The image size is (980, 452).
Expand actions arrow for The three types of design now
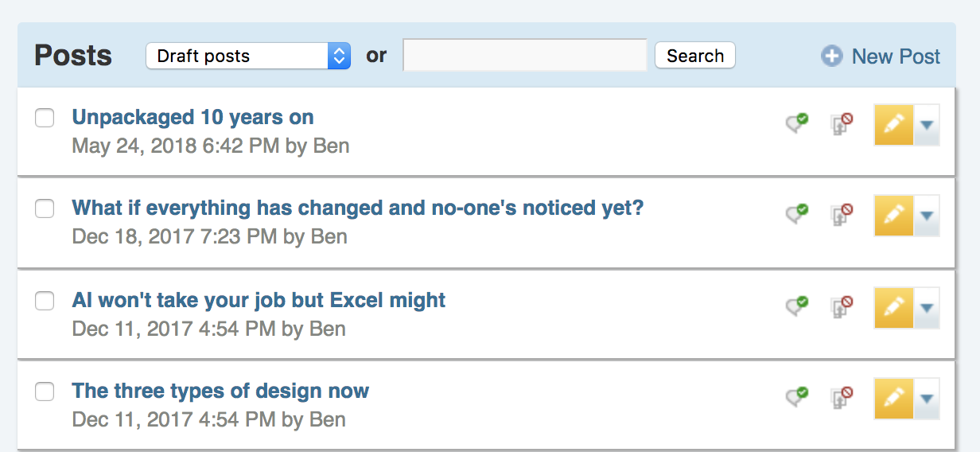[x=927, y=399]
